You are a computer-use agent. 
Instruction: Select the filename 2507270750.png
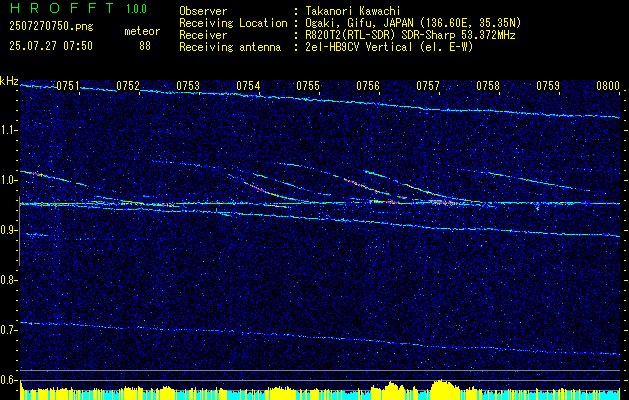(51, 27)
